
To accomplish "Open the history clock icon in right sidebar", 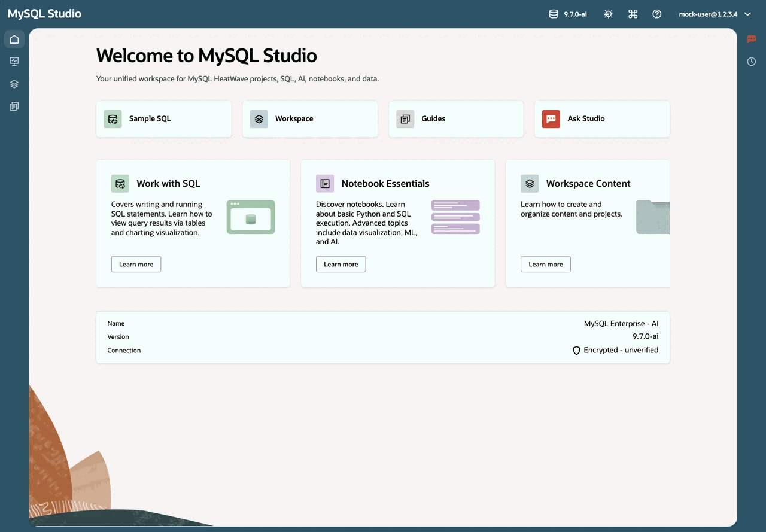I will (x=752, y=62).
